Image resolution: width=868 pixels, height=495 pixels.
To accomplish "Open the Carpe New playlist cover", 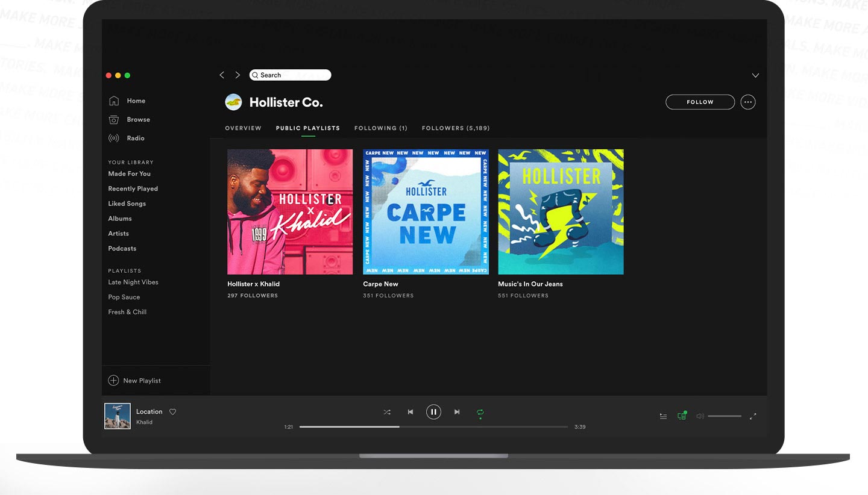I will (426, 212).
